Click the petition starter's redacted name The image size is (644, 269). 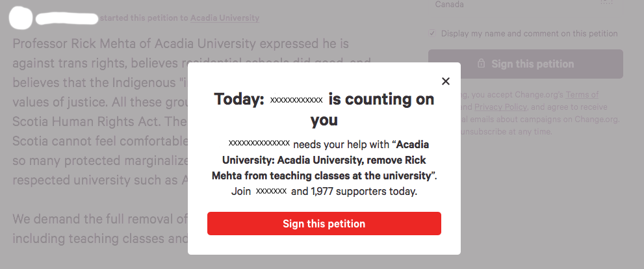pyautogui.click(x=66, y=18)
